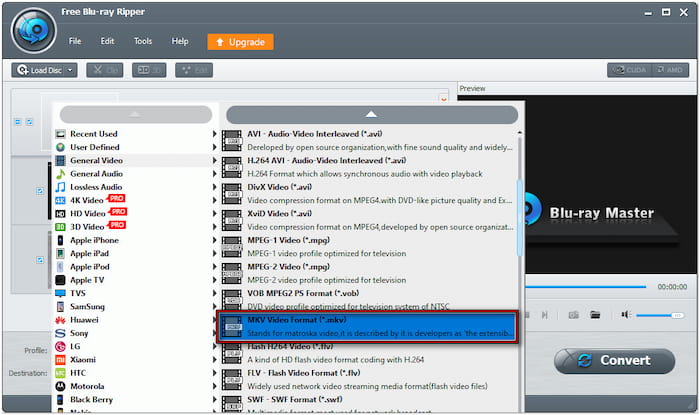Screen dimensions: 700x415
Task: Click the Apple TV icon
Action: tap(60, 280)
